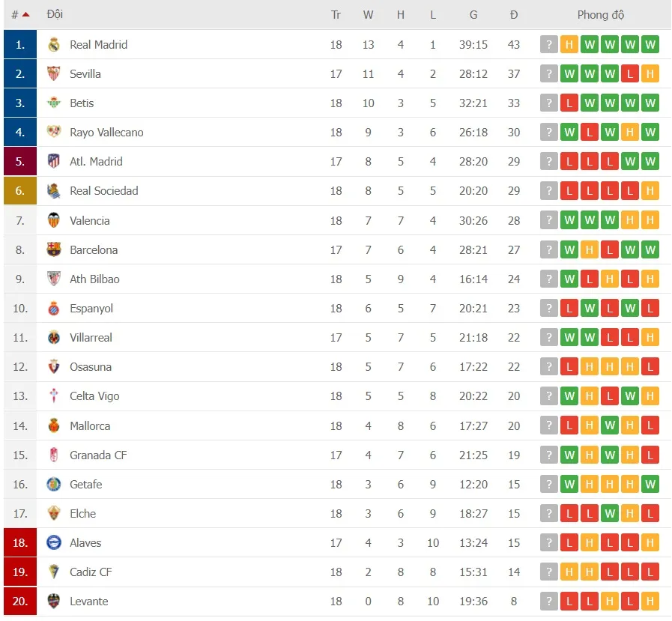The width and height of the screenshot is (672, 621).
Task: Click Sevilla's red L form result box
Action: pyautogui.click(x=630, y=73)
